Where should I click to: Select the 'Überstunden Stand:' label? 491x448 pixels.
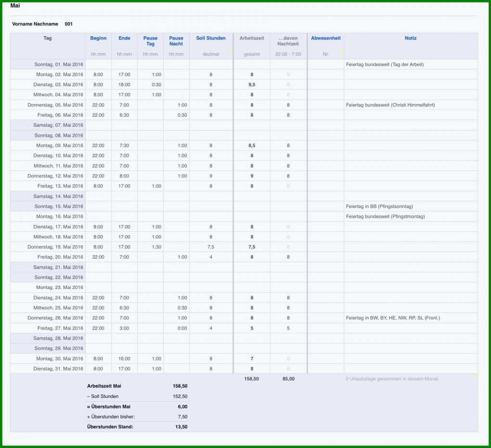[110, 427]
